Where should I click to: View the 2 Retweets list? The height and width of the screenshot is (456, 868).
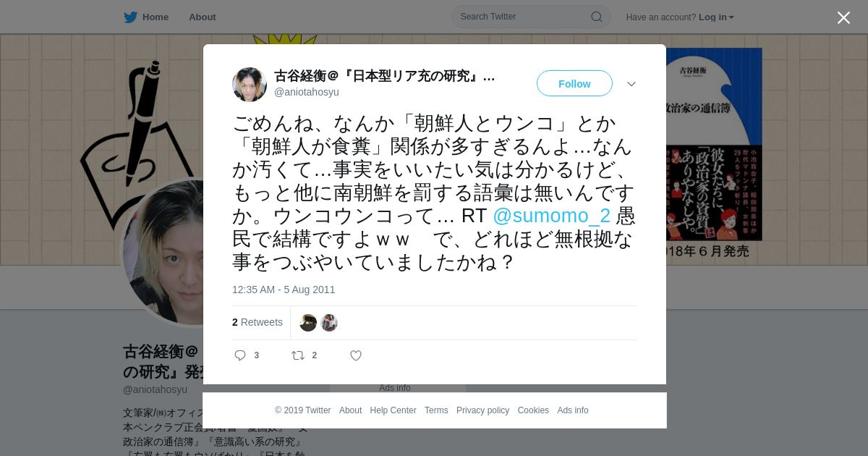(258, 322)
